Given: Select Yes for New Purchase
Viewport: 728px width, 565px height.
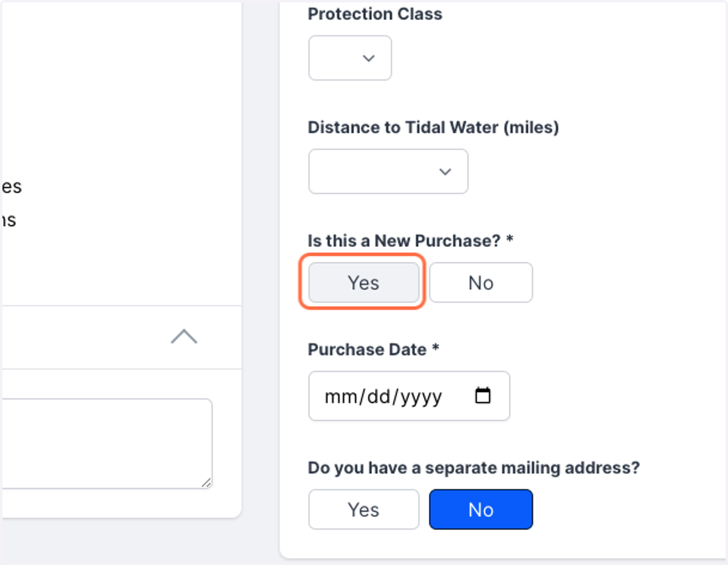Looking at the screenshot, I should pos(363,282).
